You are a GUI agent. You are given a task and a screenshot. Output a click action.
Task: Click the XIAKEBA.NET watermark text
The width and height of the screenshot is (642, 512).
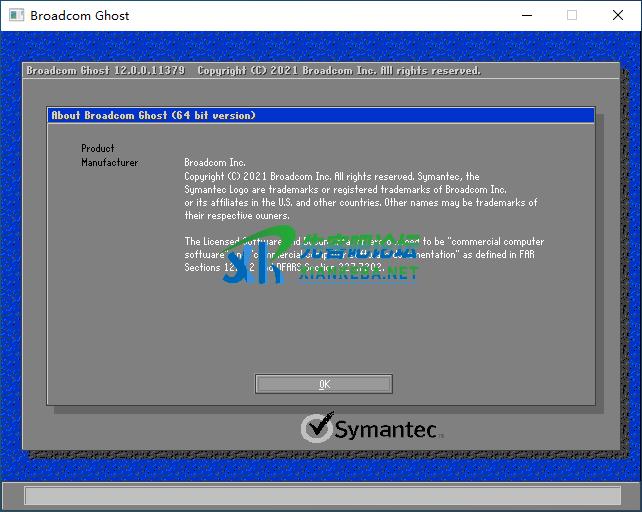pos(358,274)
